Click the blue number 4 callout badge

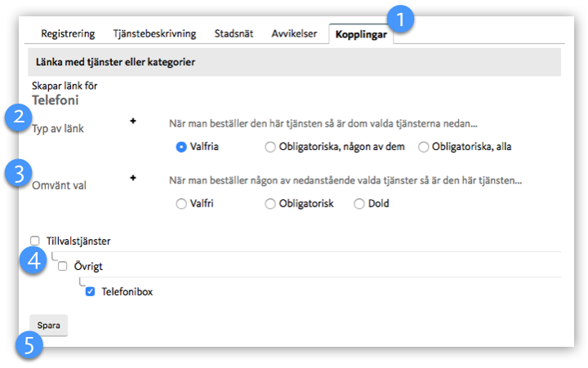(33, 264)
